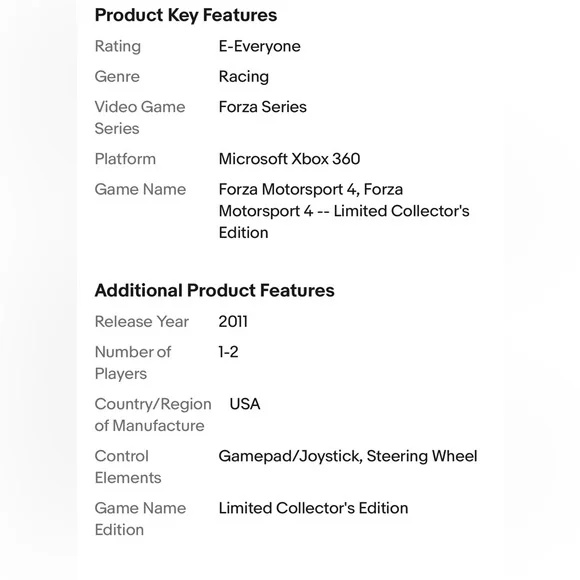Select the 1-2 number of players value
Viewport: 580px width, 580px height.
pyautogui.click(x=228, y=352)
